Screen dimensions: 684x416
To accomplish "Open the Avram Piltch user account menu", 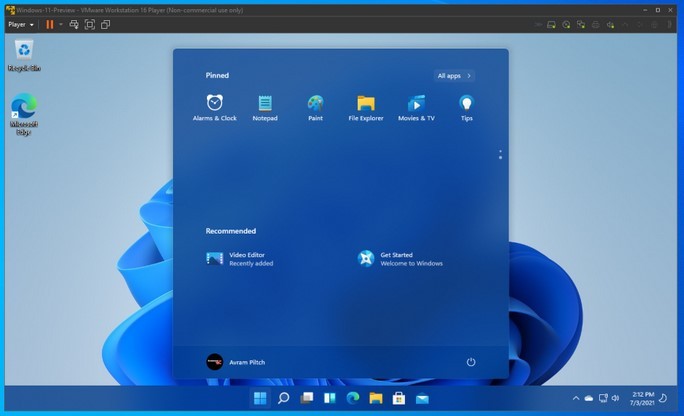I will 236,362.
